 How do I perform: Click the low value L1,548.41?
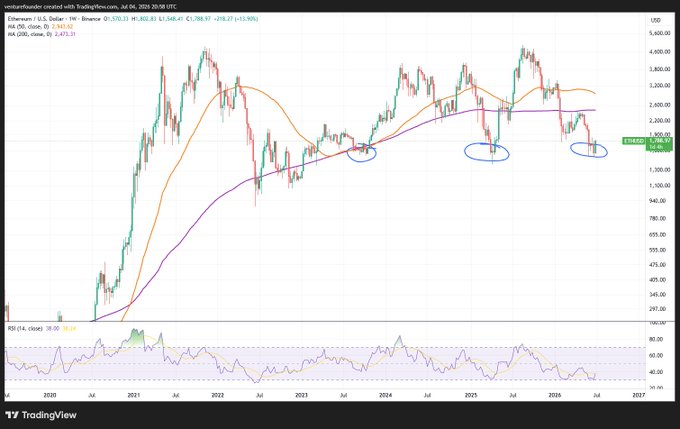[171, 19]
